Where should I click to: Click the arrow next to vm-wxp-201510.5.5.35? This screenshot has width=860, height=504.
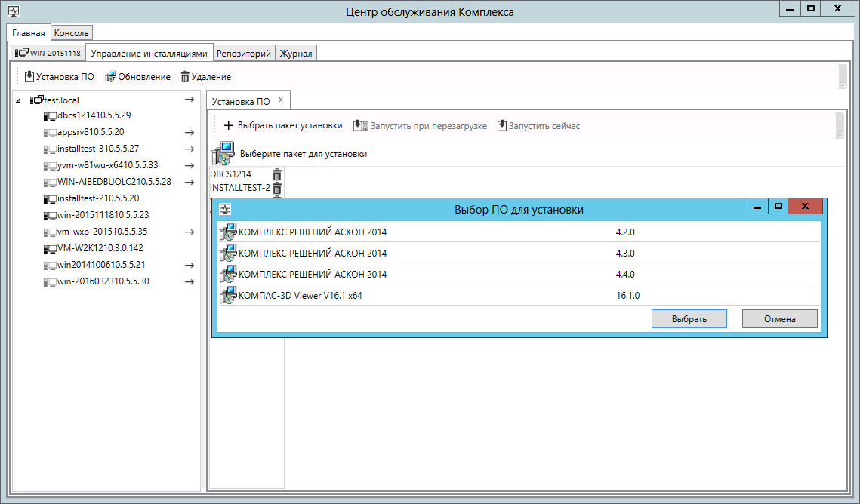(x=190, y=232)
